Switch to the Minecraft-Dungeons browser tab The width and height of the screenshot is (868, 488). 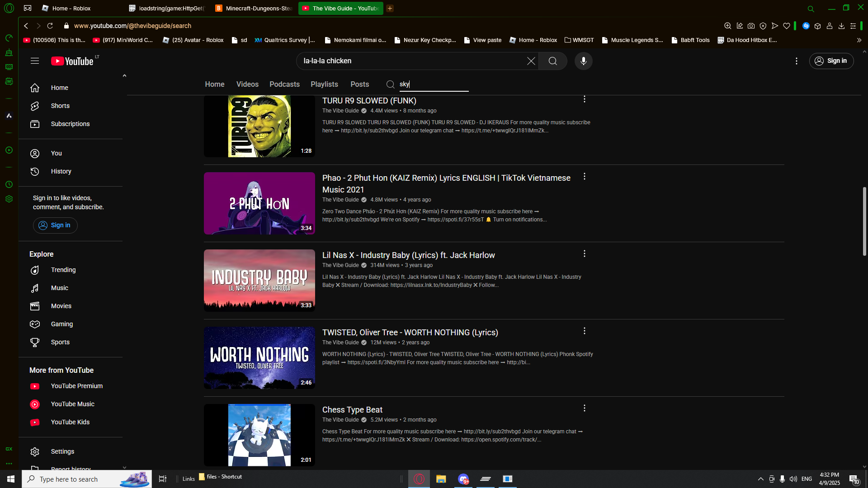tap(255, 8)
